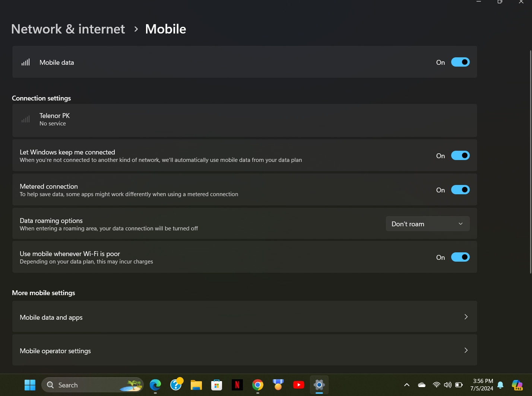The height and width of the screenshot is (396, 532).
Task: Open the Windows Start menu
Action: tap(30, 385)
